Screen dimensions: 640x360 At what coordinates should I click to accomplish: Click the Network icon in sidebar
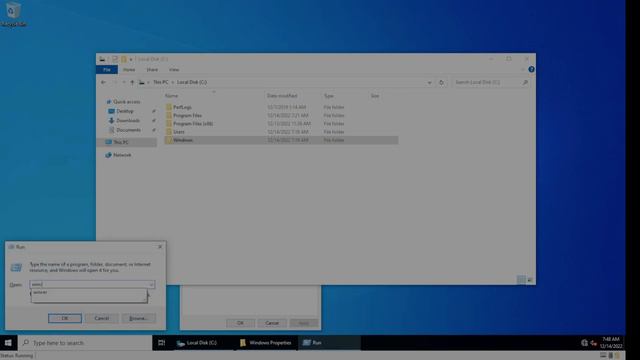108,155
